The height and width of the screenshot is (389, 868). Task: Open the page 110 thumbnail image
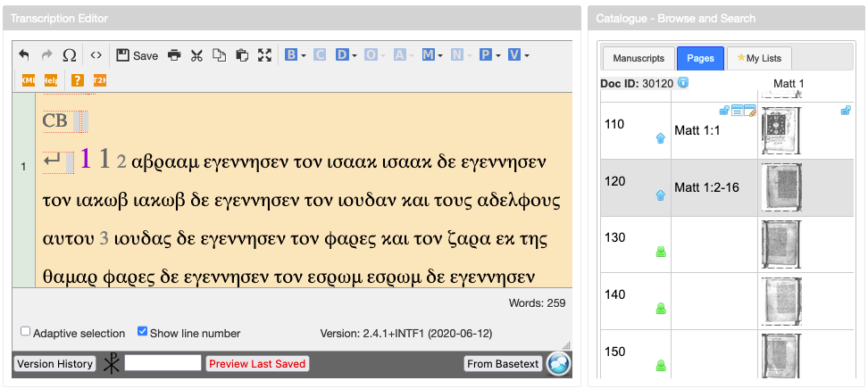(x=784, y=131)
